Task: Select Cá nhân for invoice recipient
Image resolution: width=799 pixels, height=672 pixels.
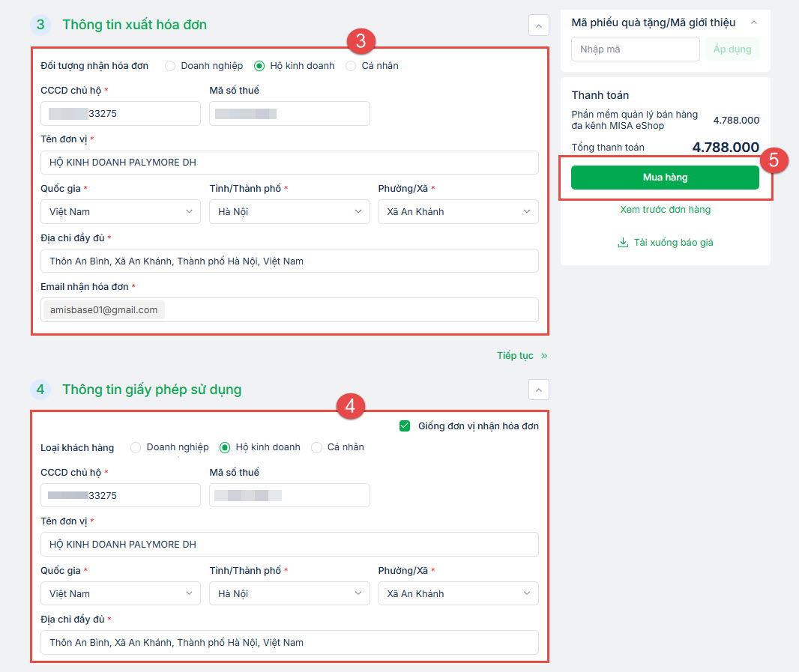Action: point(351,66)
